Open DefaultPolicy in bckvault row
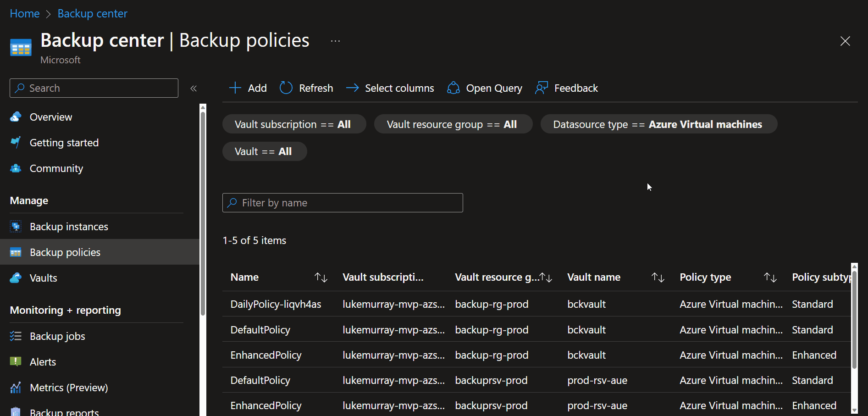 tap(260, 330)
